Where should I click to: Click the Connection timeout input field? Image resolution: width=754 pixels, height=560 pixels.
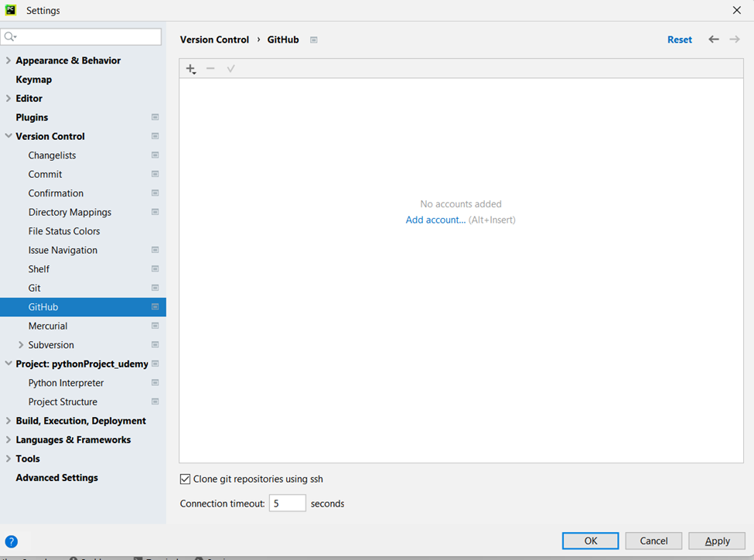(x=287, y=504)
